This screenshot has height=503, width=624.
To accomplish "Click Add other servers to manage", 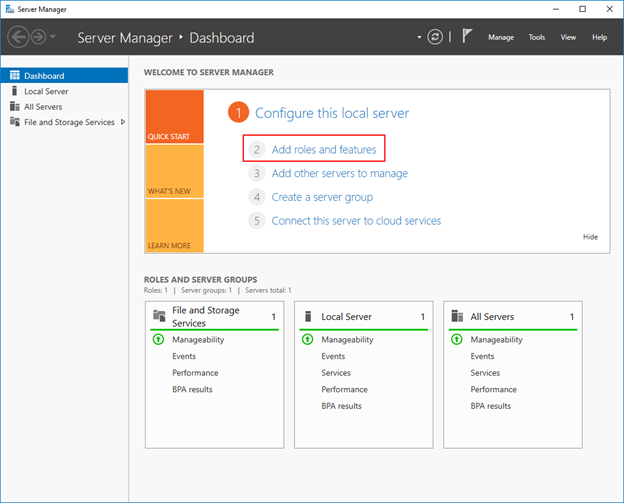I will (339, 173).
